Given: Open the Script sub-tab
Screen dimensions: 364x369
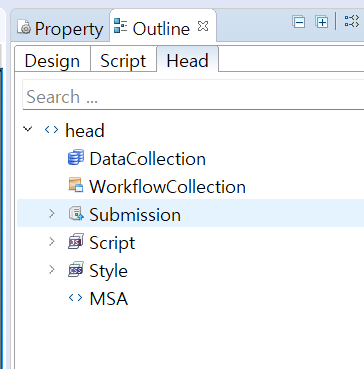Looking at the screenshot, I should [123, 61].
